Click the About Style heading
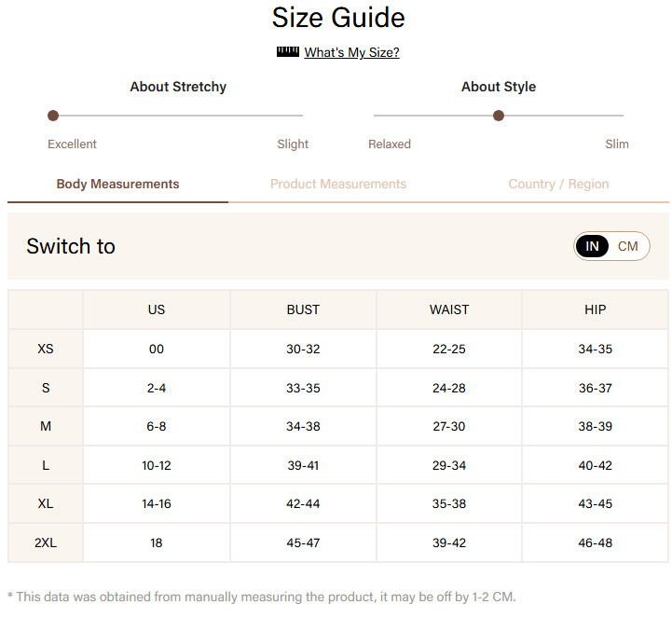672x618 pixels. [499, 87]
